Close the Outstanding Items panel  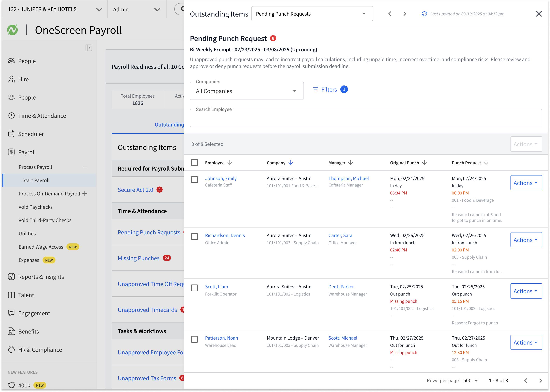539,14
